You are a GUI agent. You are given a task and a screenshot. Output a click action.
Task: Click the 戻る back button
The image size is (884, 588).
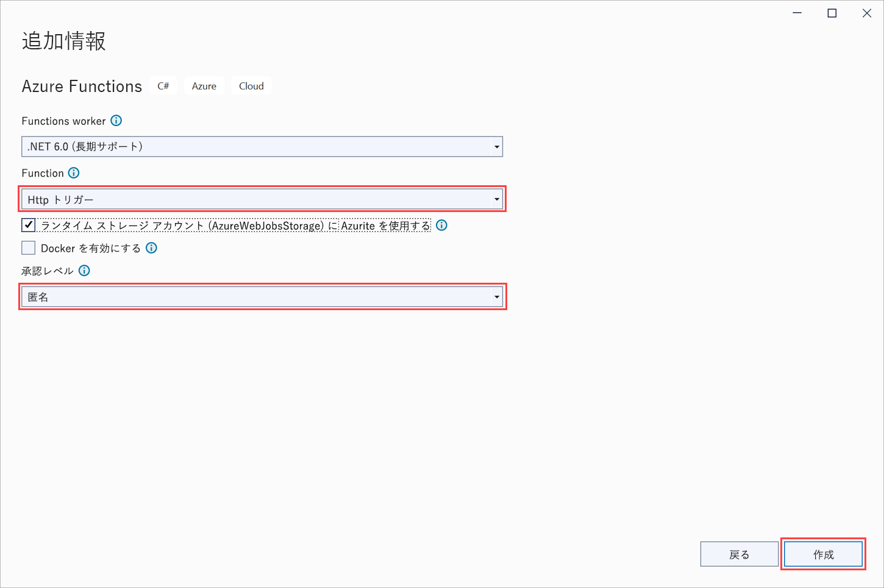click(x=740, y=554)
